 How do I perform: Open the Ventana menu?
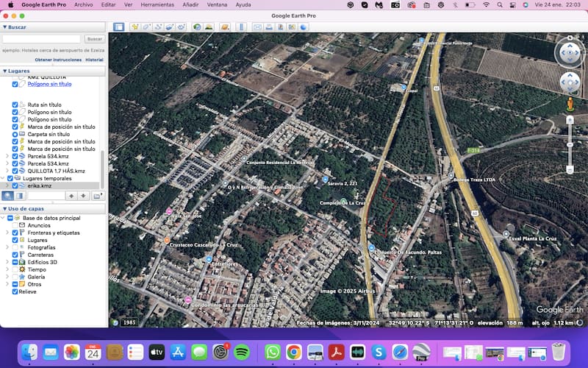click(217, 5)
